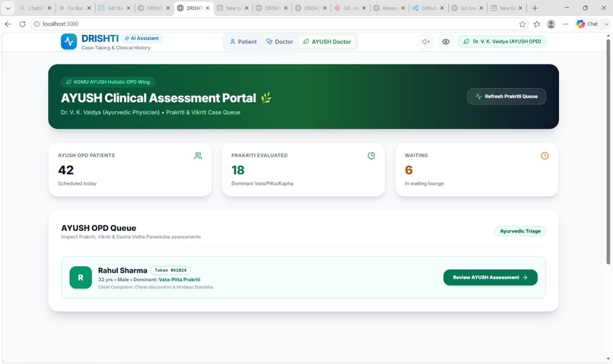Click the Ayurvedic Triage badge

(520, 231)
